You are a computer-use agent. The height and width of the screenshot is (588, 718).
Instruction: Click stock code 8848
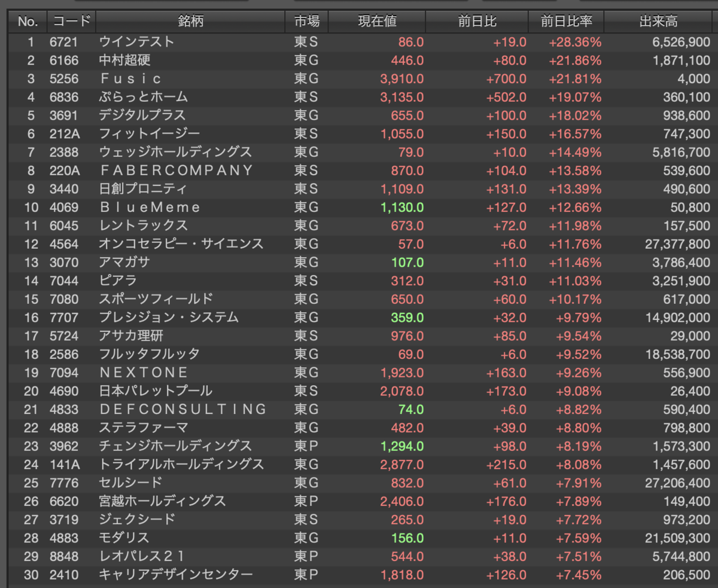(63, 556)
